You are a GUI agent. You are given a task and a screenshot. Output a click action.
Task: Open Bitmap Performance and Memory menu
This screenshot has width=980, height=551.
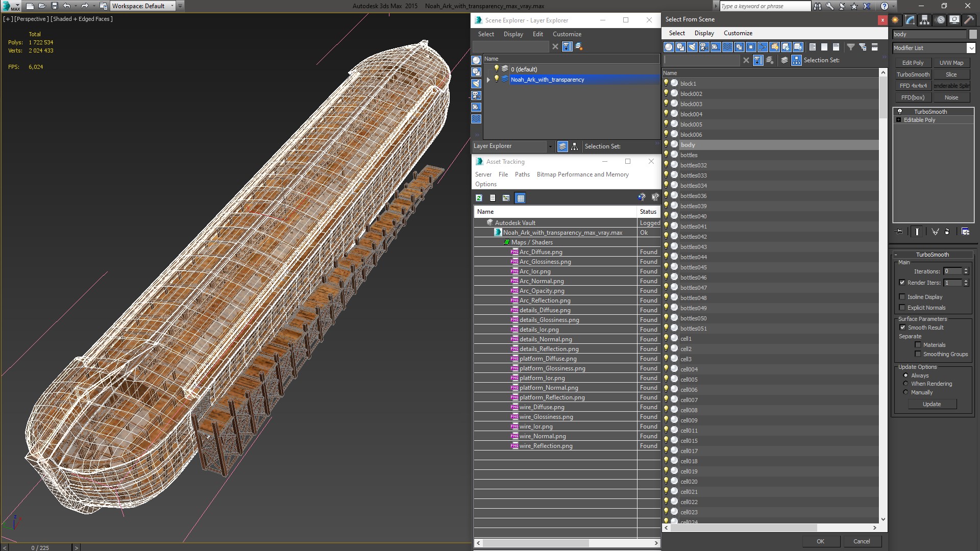tap(582, 174)
